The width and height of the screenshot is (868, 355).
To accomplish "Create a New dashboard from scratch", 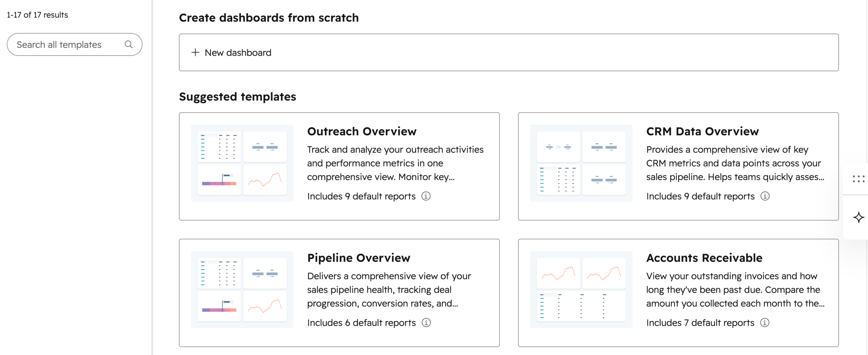I will tap(509, 52).
